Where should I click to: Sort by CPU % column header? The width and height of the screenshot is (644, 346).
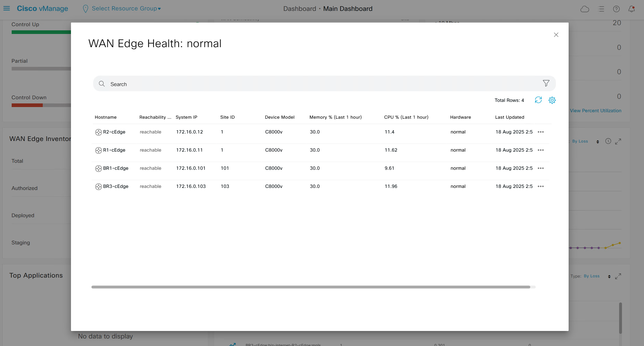coord(406,117)
